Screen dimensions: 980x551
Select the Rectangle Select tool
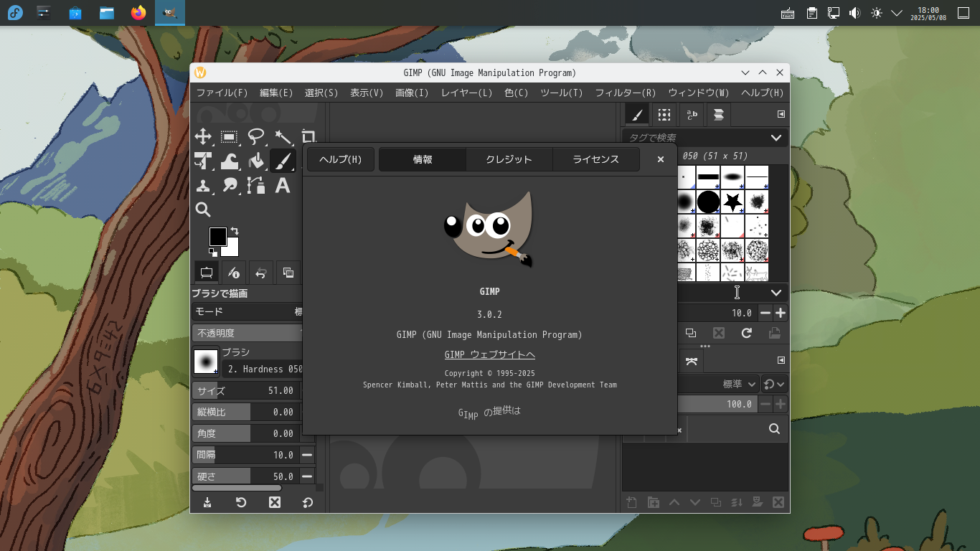coord(230,137)
